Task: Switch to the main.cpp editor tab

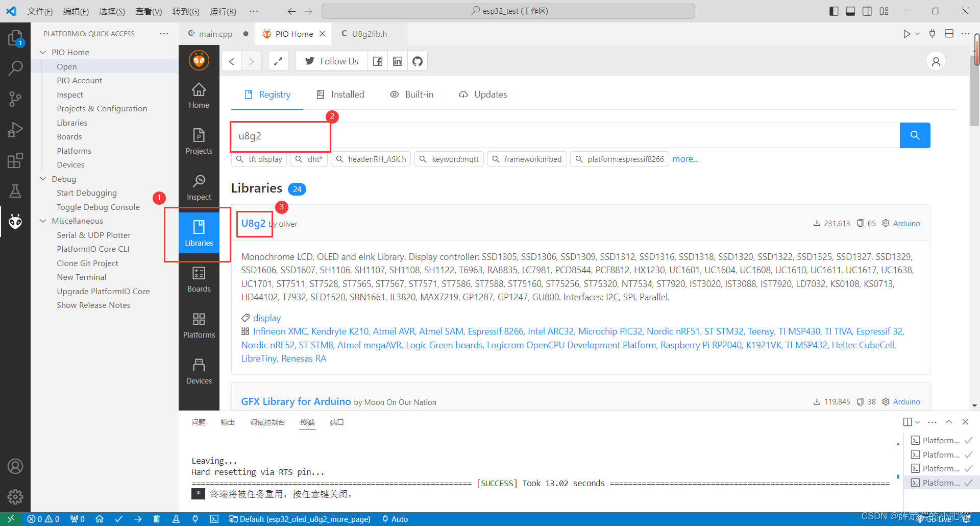Action: click(216, 34)
